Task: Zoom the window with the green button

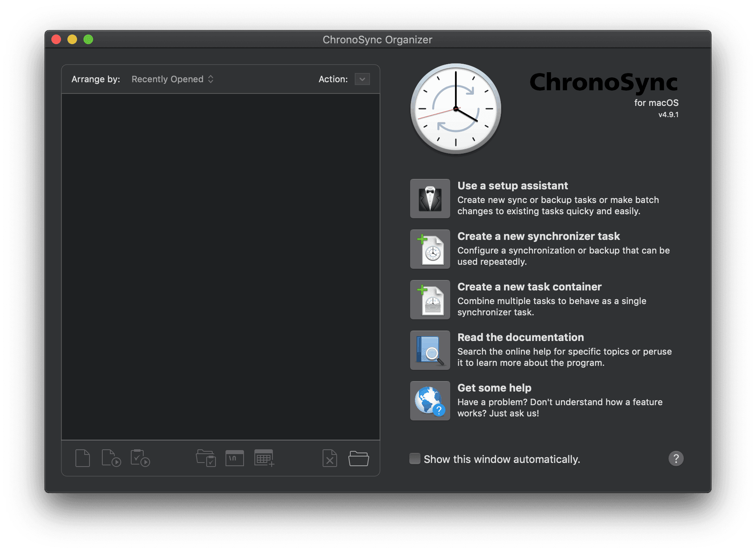Action: tap(88, 39)
